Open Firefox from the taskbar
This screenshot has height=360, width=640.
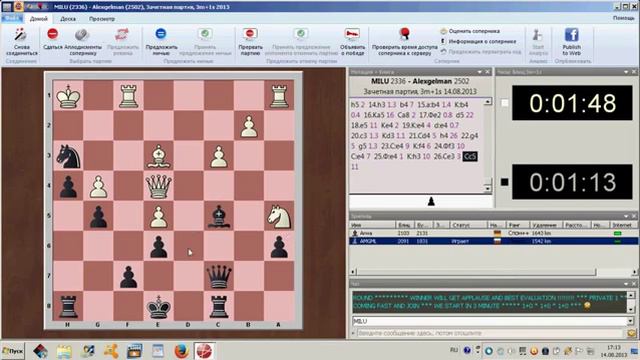181,351
